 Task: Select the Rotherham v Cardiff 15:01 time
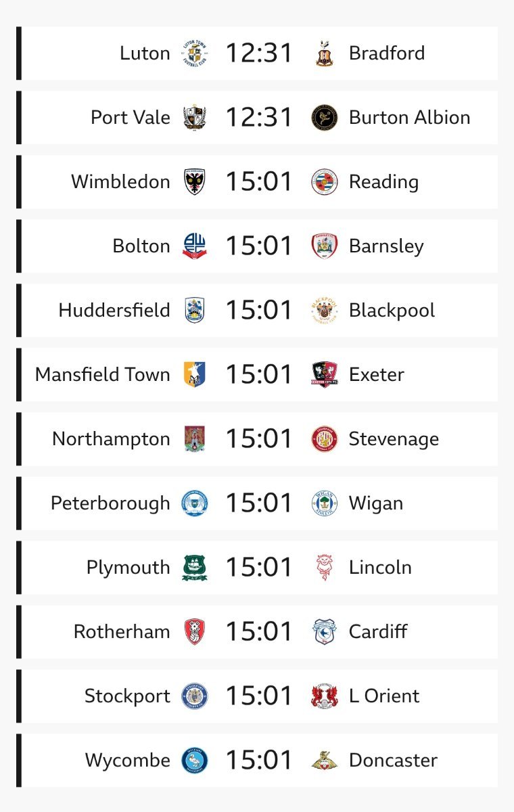pyautogui.click(x=259, y=632)
